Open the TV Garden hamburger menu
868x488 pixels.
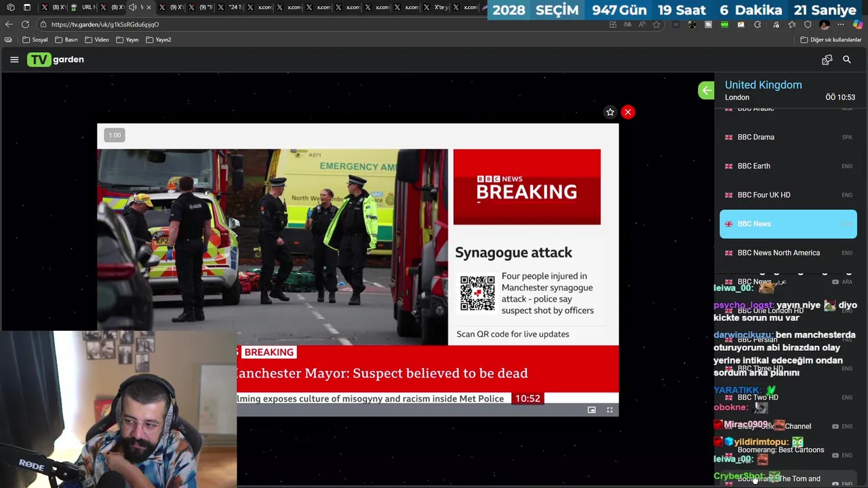(14, 60)
